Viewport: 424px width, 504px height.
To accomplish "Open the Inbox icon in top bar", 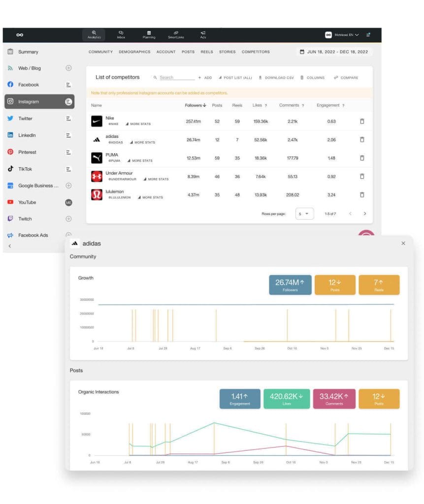I will tap(121, 34).
